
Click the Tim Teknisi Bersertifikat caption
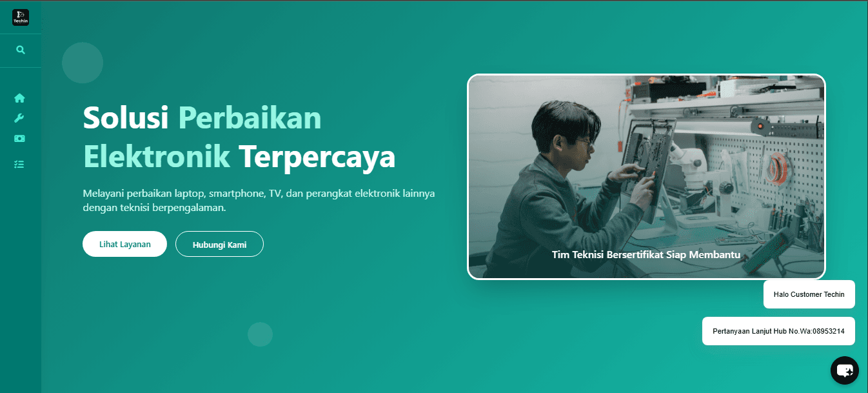(646, 255)
